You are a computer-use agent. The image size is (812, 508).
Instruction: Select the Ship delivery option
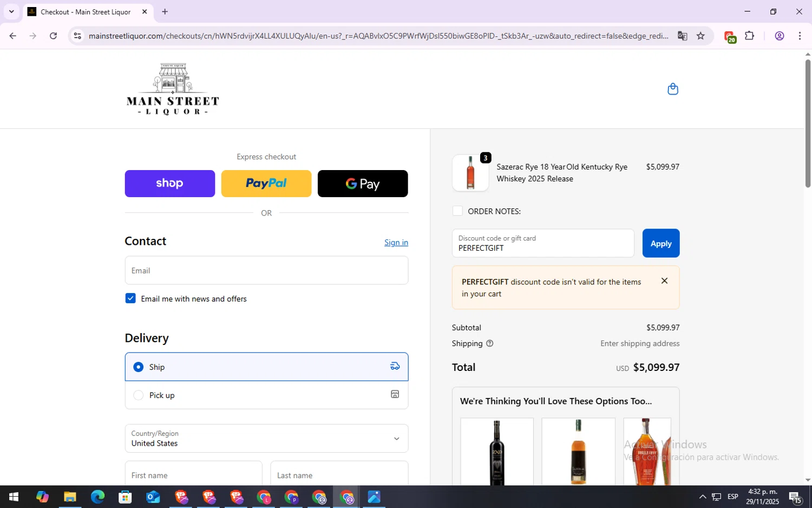click(266, 367)
